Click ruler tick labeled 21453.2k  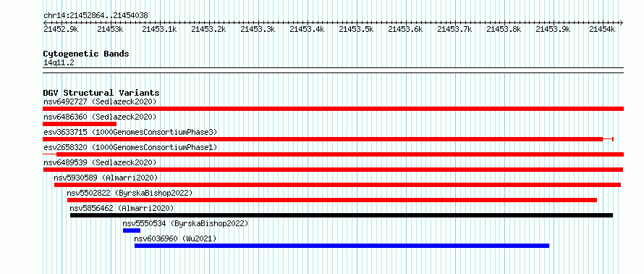coord(208,29)
